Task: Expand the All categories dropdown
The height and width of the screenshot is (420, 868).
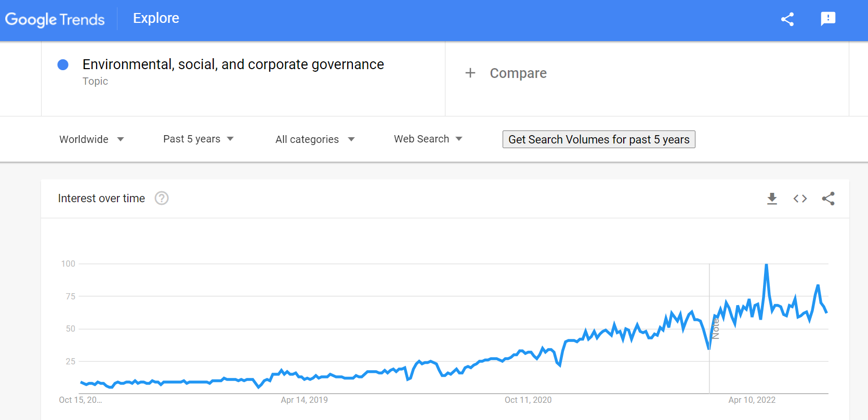Action: [315, 139]
